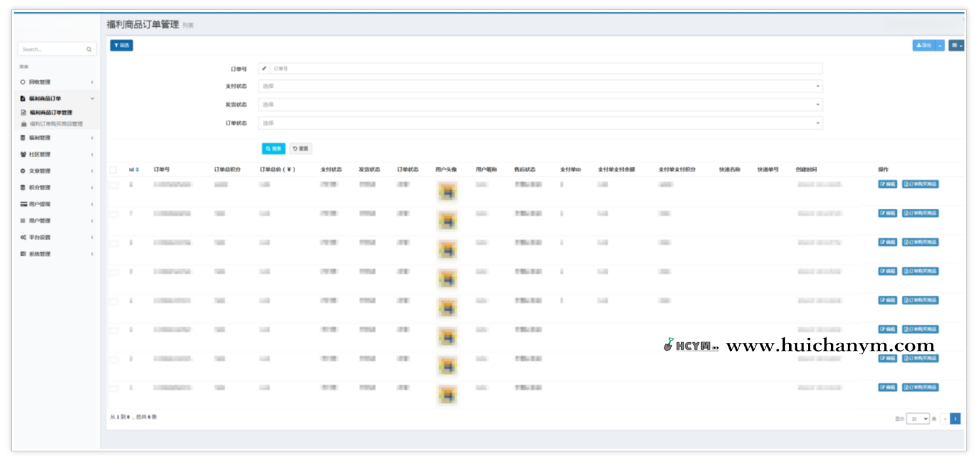
Task: Check the second order row checkbox
Action: point(114,214)
